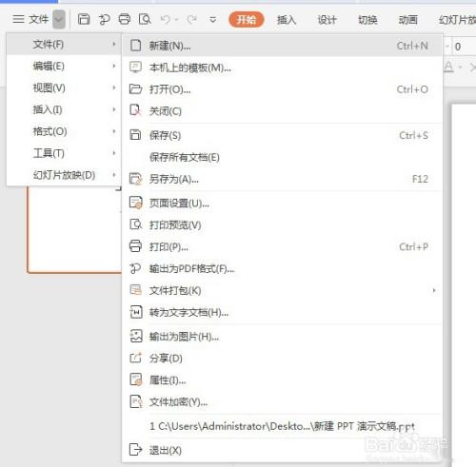Switch to the 设计 ribbon tab
The image size is (476, 467).
coord(327,20)
